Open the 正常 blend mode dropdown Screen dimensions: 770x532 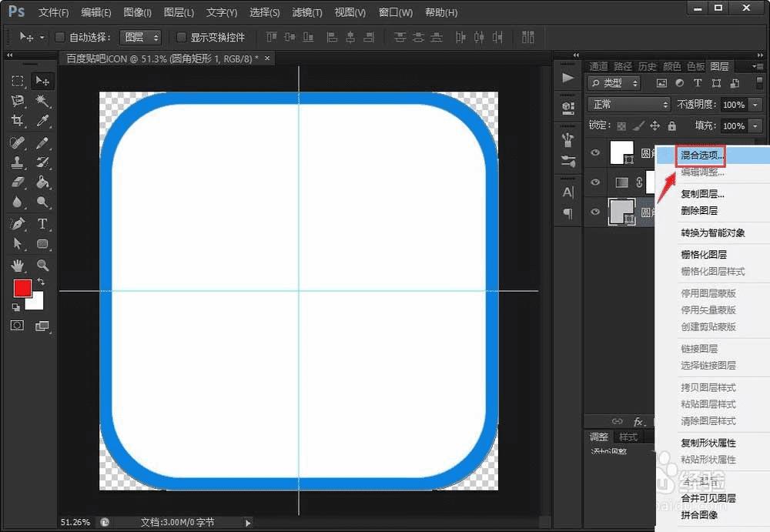(x=628, y=104)
